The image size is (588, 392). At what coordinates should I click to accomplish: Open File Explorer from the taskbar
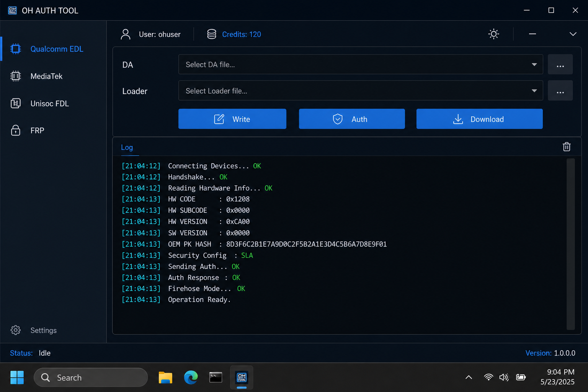coord(165,377)
